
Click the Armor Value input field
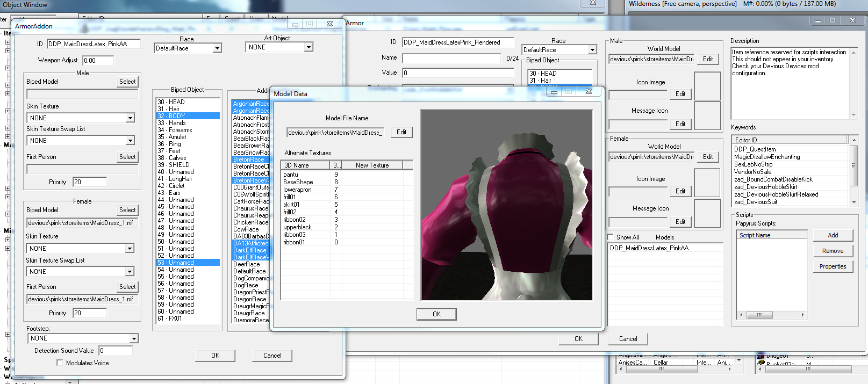point(458,73)
